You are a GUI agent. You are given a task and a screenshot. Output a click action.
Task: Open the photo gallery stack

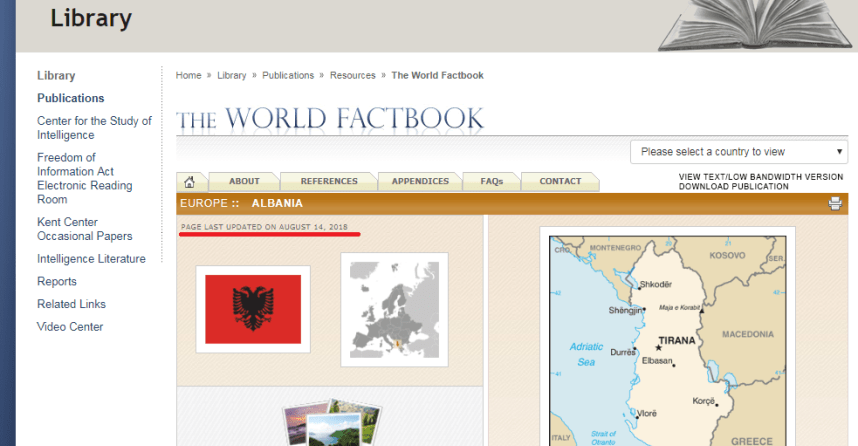click(x=332, y=422)
